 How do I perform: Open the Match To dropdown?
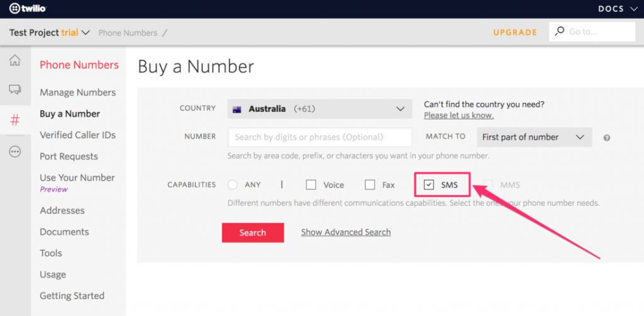(x=535, y=137)
